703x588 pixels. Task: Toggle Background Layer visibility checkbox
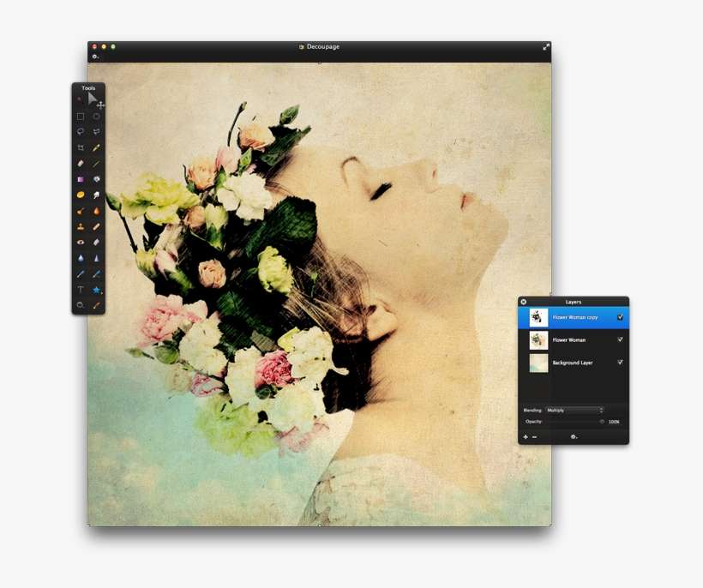coord(620,363)
